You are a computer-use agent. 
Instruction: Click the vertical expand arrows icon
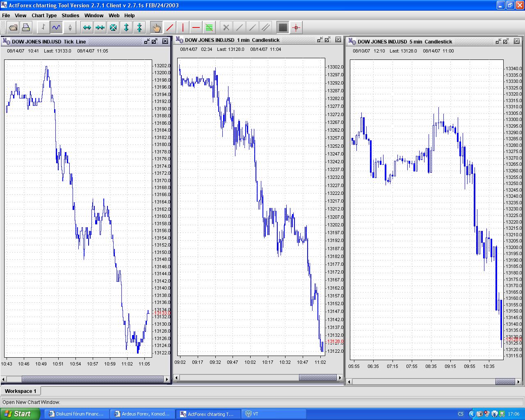(126, 27)
